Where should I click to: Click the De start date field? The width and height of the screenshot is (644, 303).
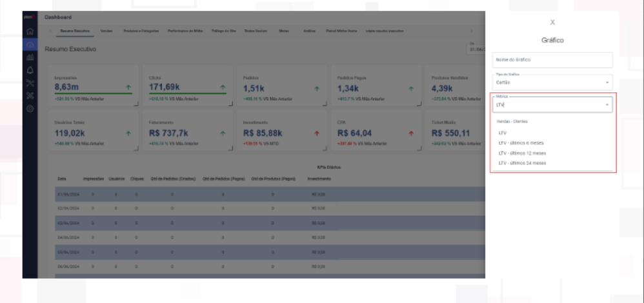[x=476, y=48]
